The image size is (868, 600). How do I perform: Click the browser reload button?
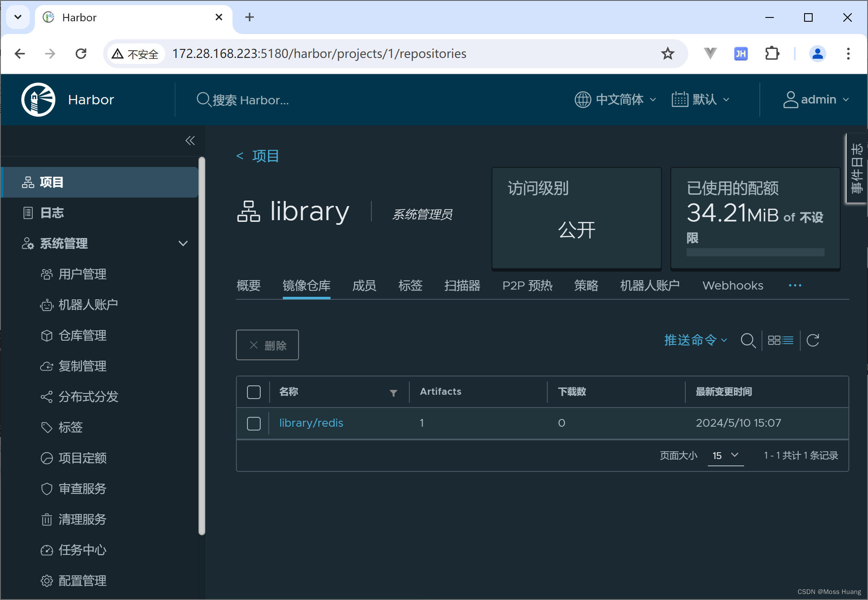81,54
